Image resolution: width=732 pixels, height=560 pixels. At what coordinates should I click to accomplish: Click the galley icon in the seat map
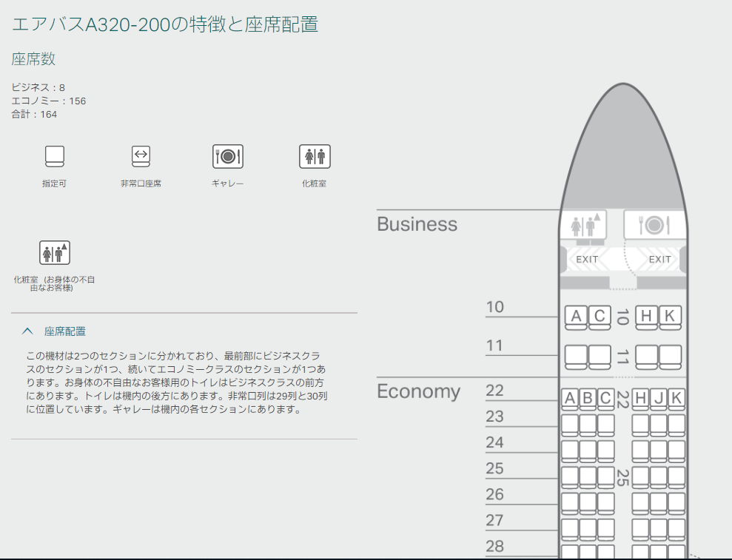coord(654,225)
